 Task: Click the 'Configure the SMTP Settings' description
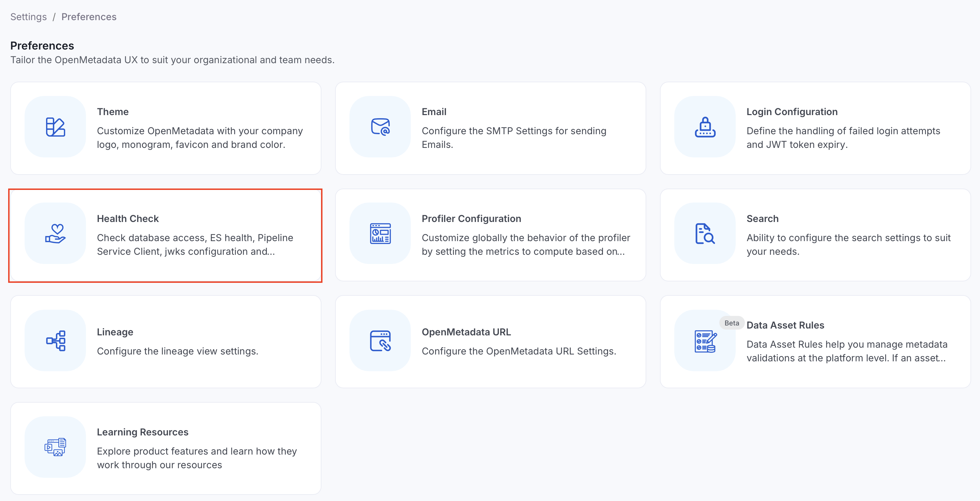click(x=514, y=138)
